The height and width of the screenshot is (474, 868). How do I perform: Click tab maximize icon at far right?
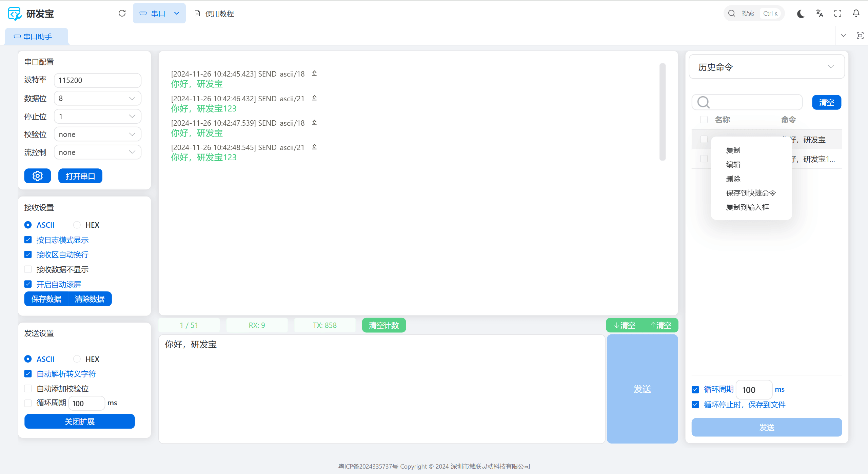[x=860, y=36]
